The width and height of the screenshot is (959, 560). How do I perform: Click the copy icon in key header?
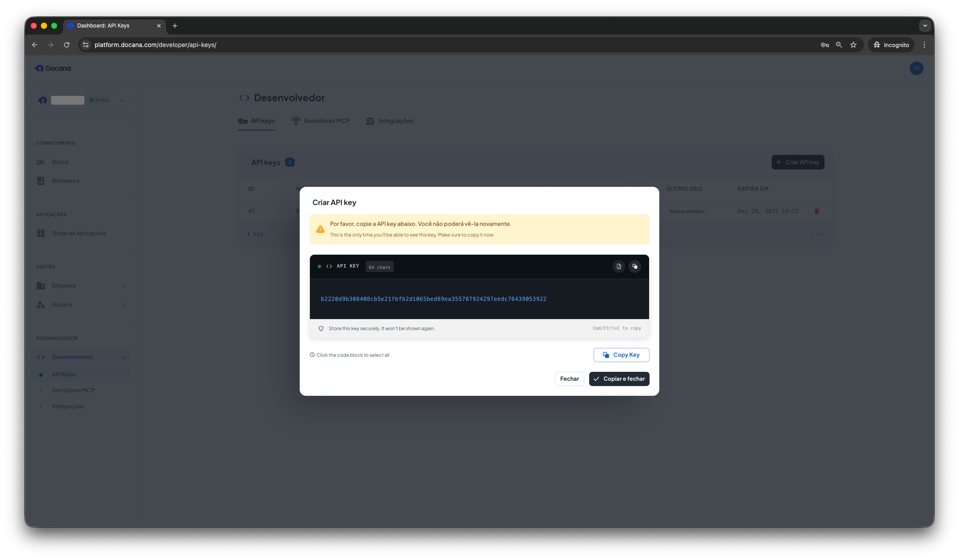[635, 267]
